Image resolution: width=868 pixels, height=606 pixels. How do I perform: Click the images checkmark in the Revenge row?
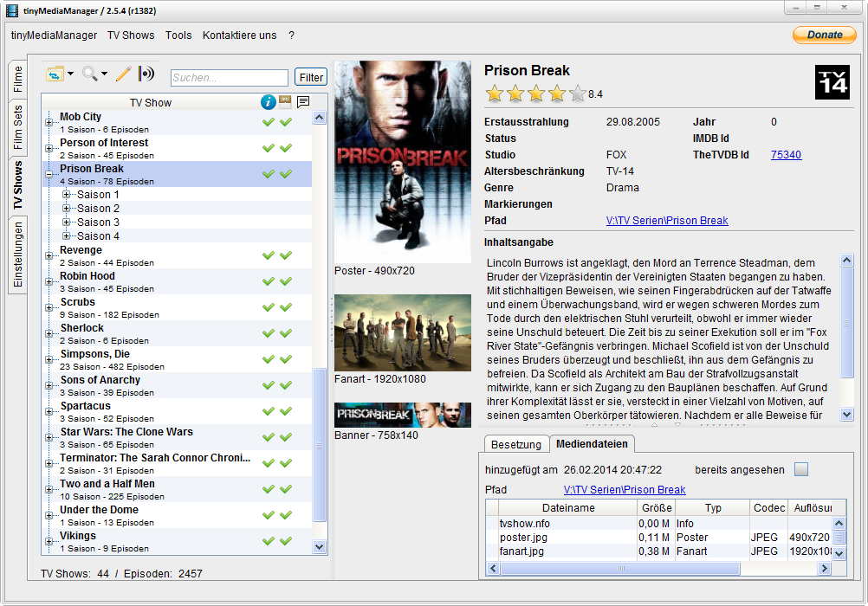point(286,255)
